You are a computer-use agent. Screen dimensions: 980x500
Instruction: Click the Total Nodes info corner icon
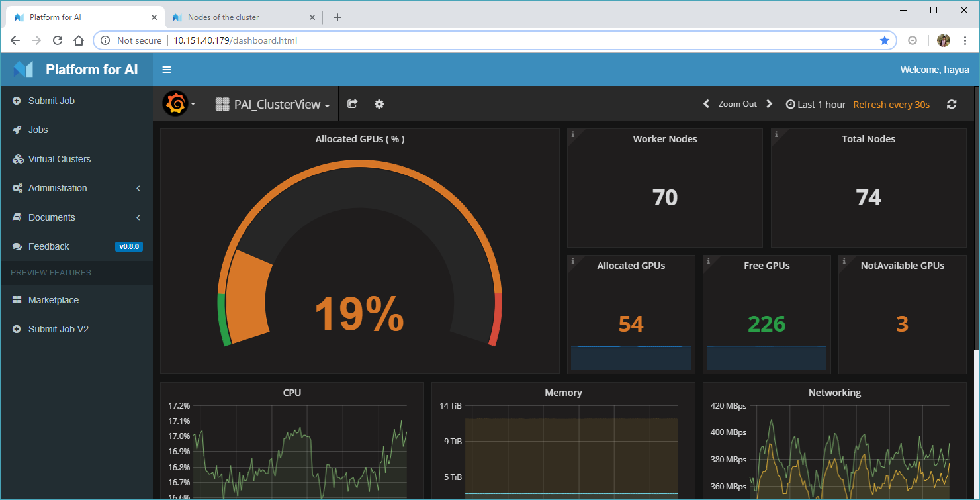pos(776,134)
